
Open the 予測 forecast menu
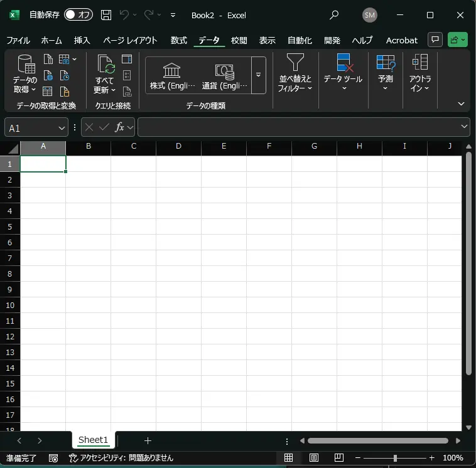385,72
